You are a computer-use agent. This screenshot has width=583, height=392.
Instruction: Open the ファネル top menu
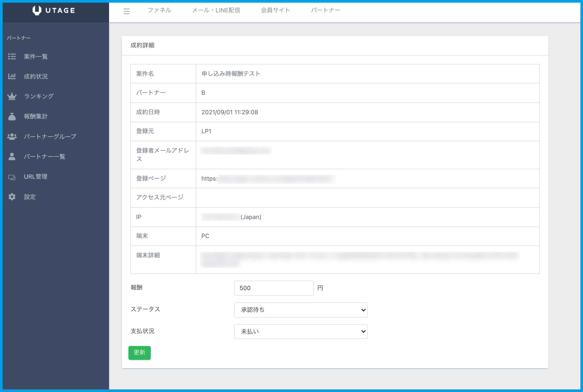point(159,10)
